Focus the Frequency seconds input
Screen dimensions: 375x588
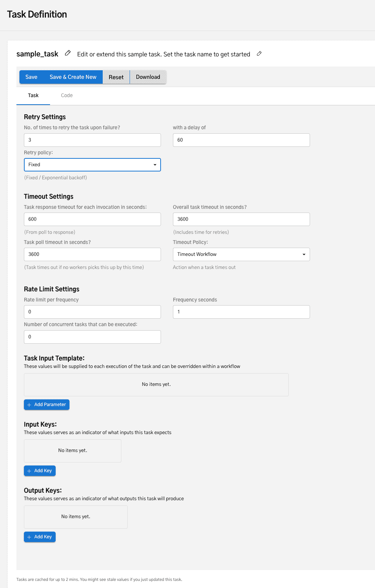click(241, 312)
